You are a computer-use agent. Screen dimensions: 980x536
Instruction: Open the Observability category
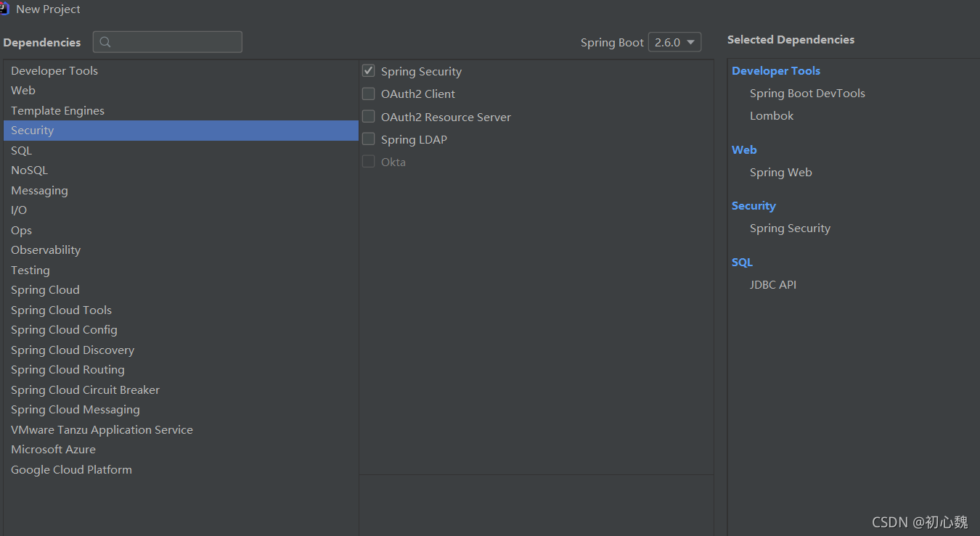tap(181, 250)
